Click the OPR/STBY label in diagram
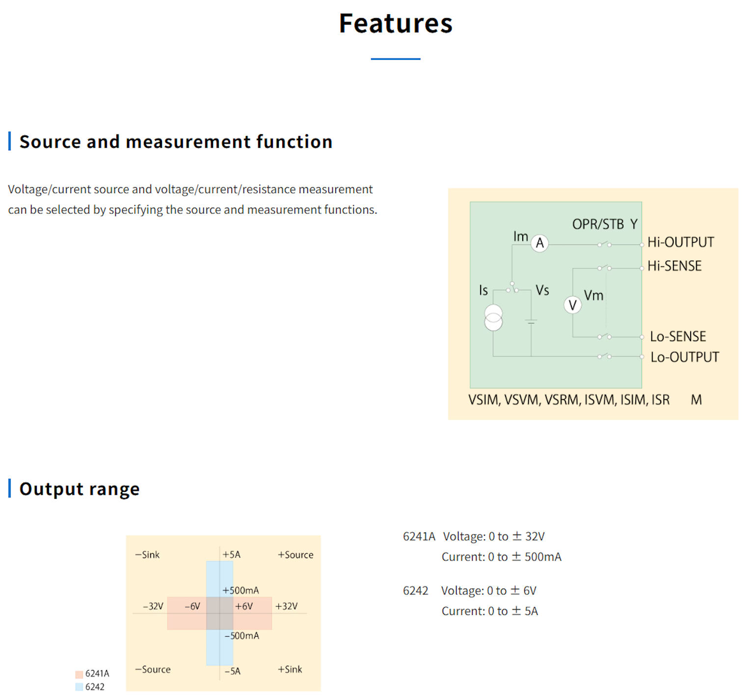The height and width of the screenshot is (700, 750). point(605,224)
